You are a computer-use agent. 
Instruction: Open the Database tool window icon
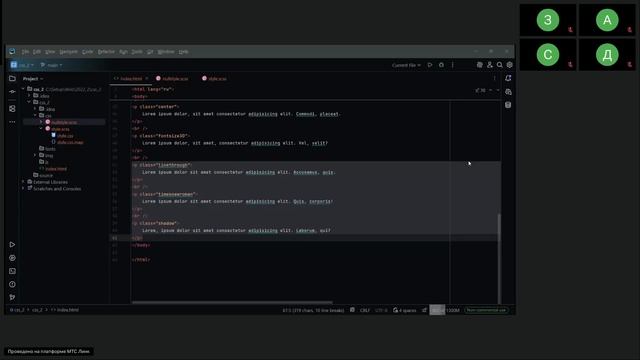tap(508, 105)
